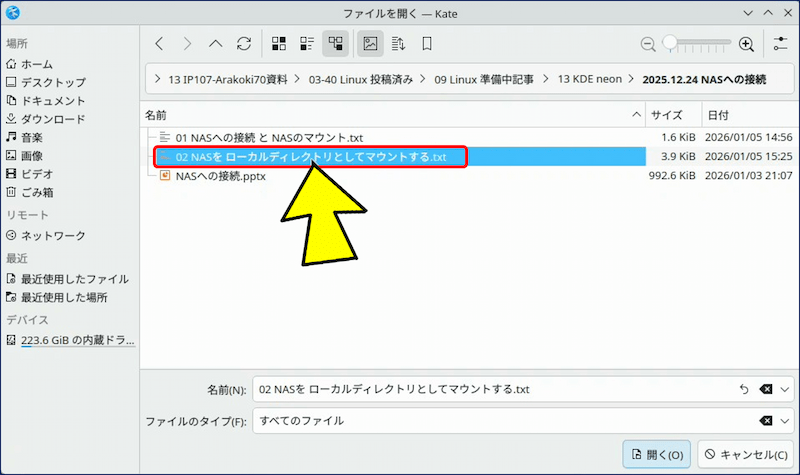Go back with the left arrow icon
Image resolution: width=800 pixels, height=475 pixels.
[x=159, y=44]
